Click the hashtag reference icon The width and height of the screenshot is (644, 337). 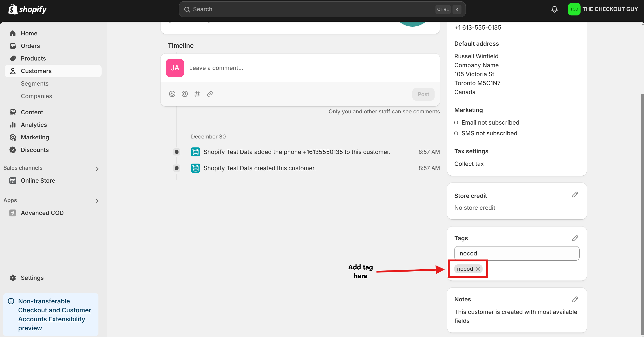pyautogui.click(x=197, y=94)
